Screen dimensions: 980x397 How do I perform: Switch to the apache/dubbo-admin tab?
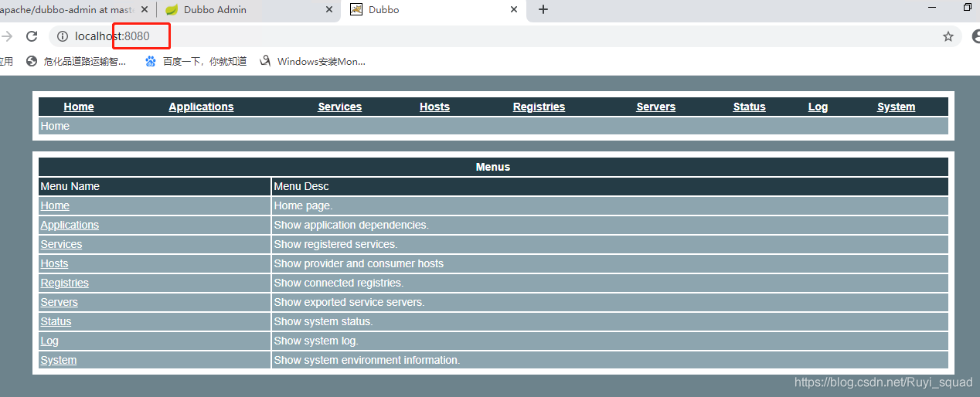[76, 10]
